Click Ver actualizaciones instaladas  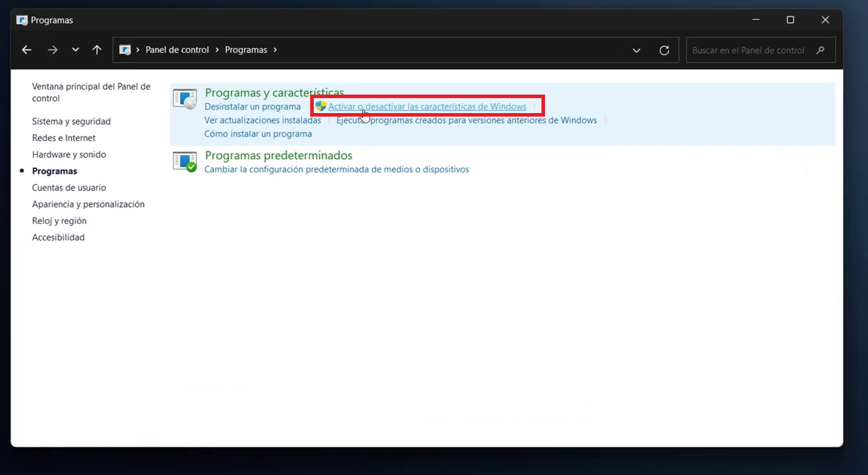tap(263, 120)
